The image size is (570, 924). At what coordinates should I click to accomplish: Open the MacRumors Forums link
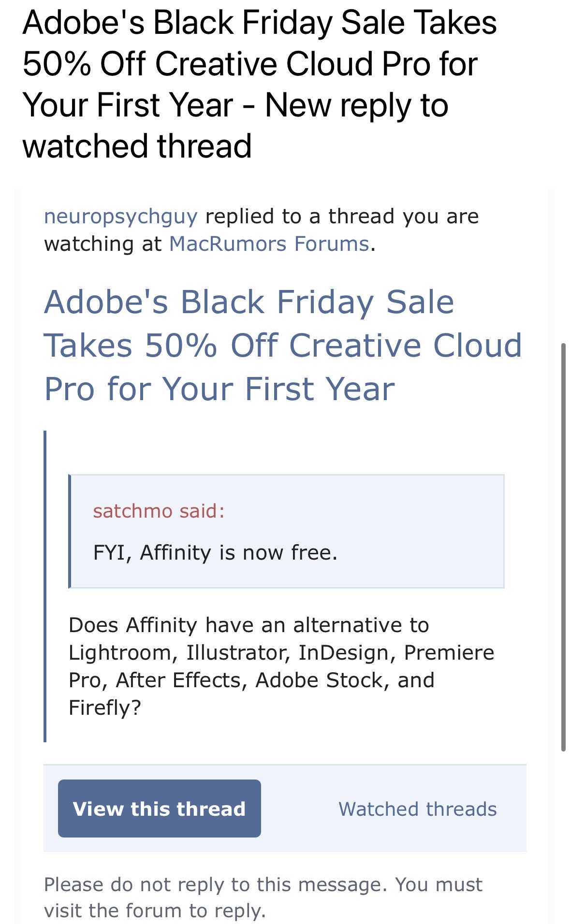coord(269,244)
